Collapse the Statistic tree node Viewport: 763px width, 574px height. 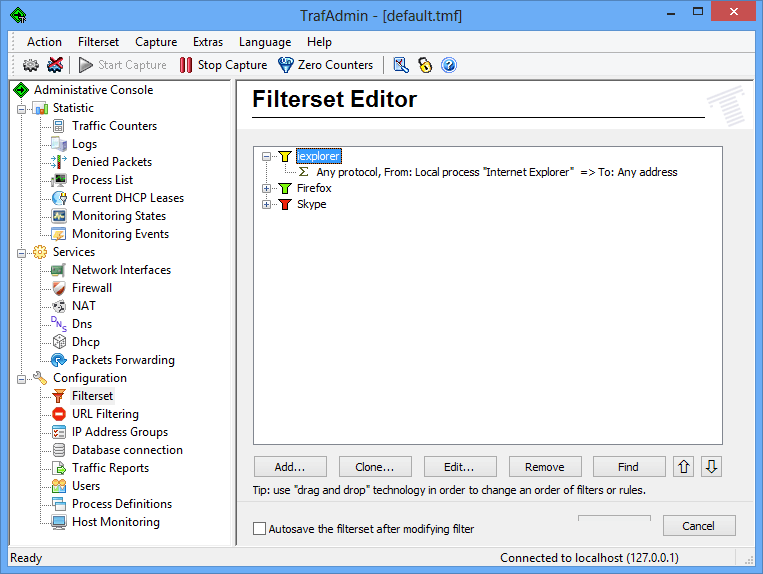click(x=21, y=108)
